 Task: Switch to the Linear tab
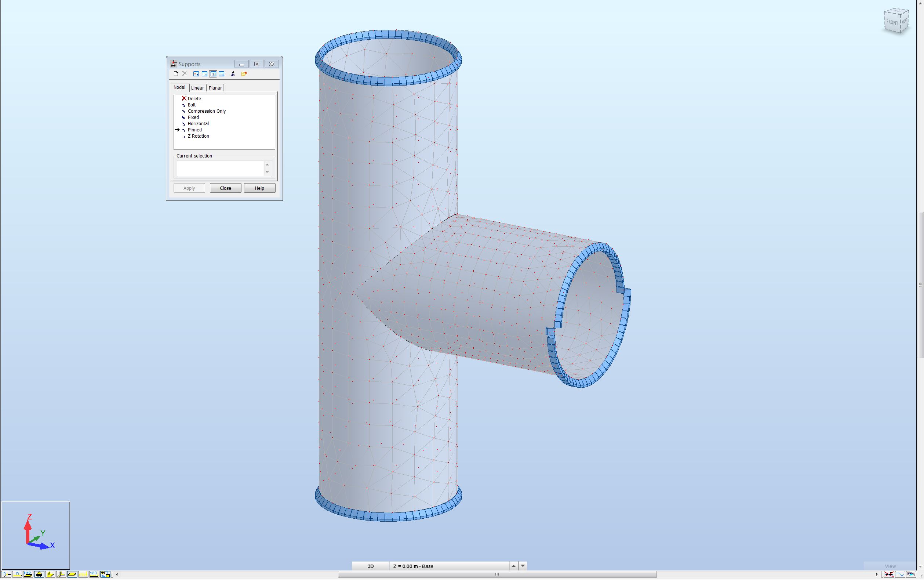pyautogui.click(x=197, y=88)
